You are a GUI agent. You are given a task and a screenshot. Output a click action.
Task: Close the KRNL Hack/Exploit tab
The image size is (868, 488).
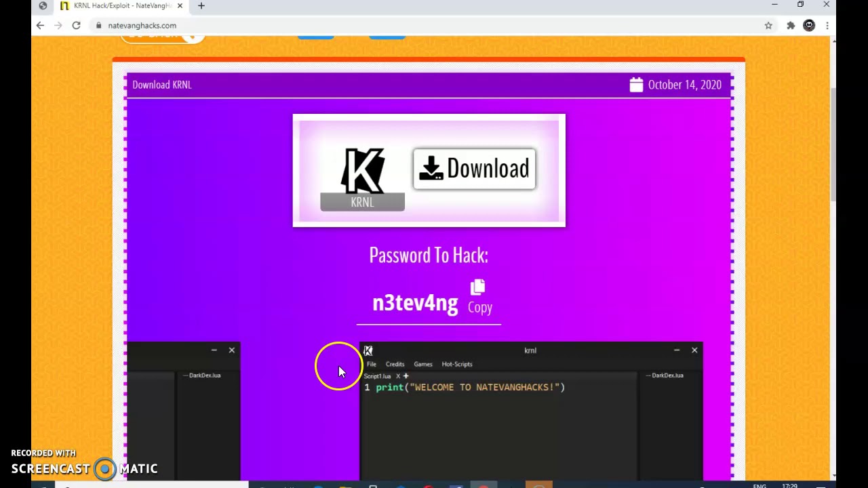pyautogui.click(x=180, y=5)
